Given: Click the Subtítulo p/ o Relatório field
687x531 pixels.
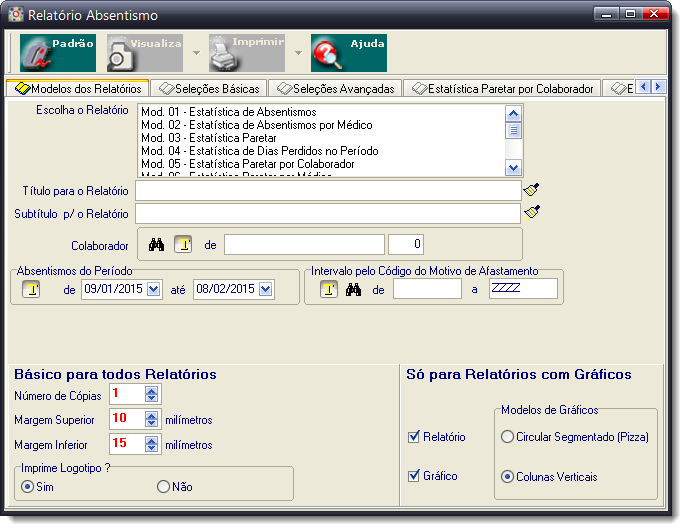Looking at the screenshot, I should [328, 213].
